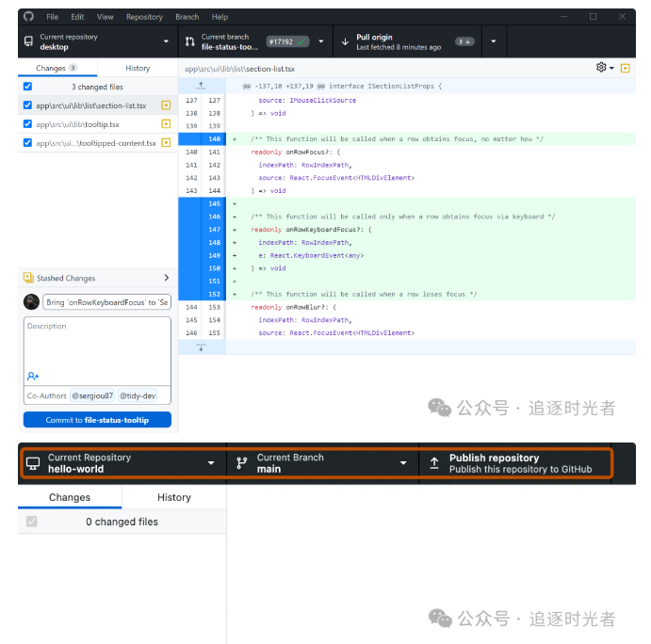Toggle selection of added line 147

coord(203,230)
